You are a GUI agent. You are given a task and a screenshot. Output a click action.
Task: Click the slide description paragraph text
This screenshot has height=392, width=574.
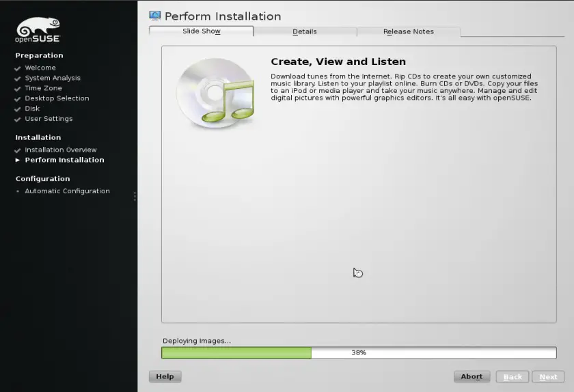click(x=404, y=87)
